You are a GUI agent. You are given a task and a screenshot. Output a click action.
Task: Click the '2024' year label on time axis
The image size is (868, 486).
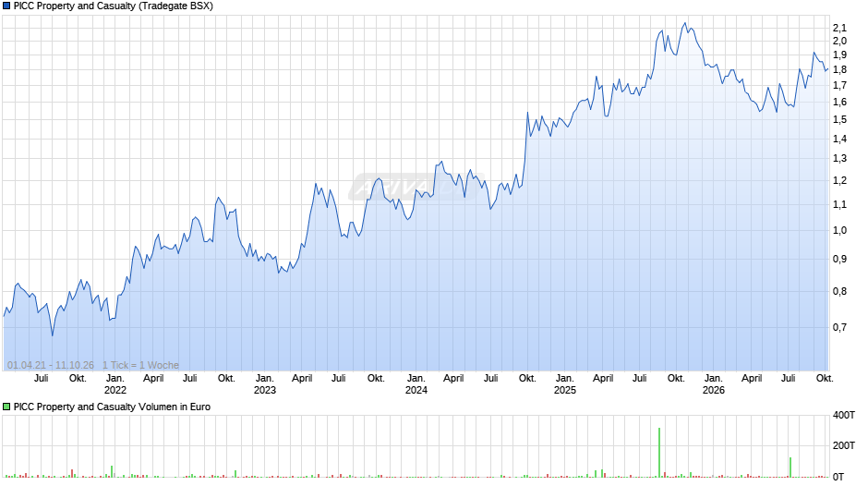[x=416, y=390]
